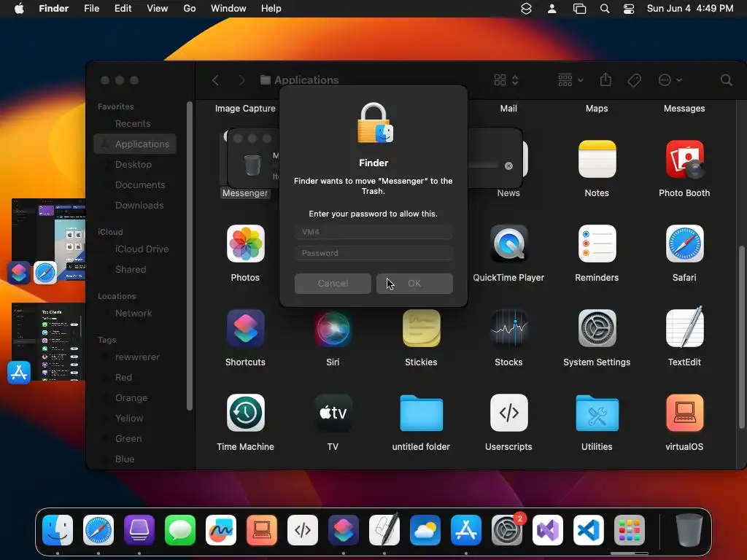
Task: Open the Help menu
Action: click(271, 8)
